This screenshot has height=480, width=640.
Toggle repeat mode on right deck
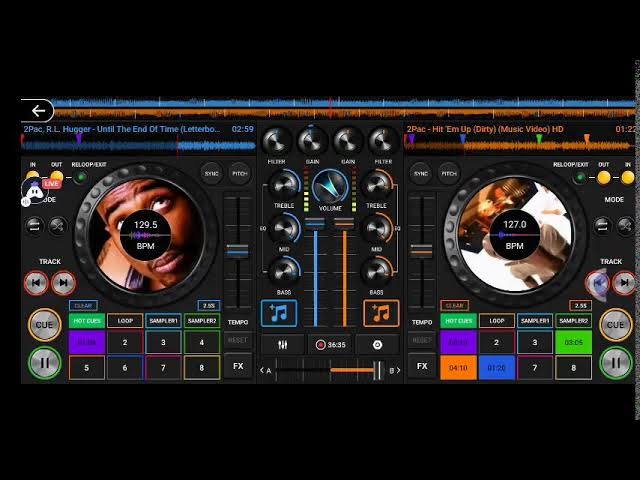[x=602, y=226]
